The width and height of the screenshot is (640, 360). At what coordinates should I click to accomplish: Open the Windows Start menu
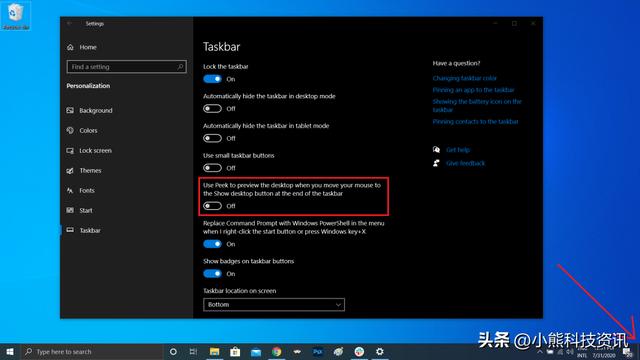[x=10, y=351]
